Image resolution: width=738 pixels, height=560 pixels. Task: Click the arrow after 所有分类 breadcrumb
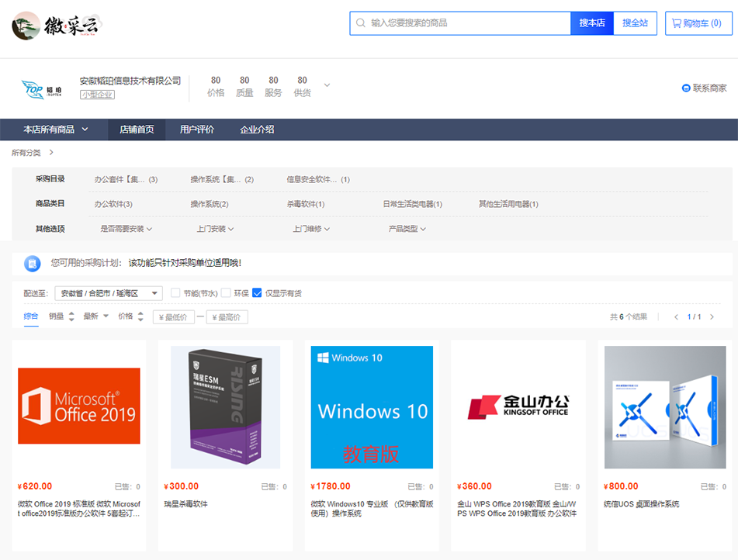(x=51, y=153)
